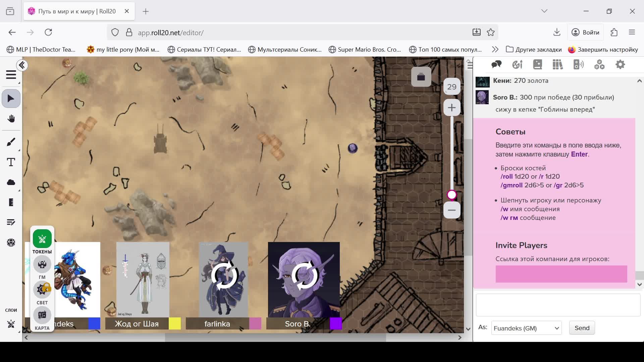
Task: Activate the hand Pan tool
Action: coord(11,119)
